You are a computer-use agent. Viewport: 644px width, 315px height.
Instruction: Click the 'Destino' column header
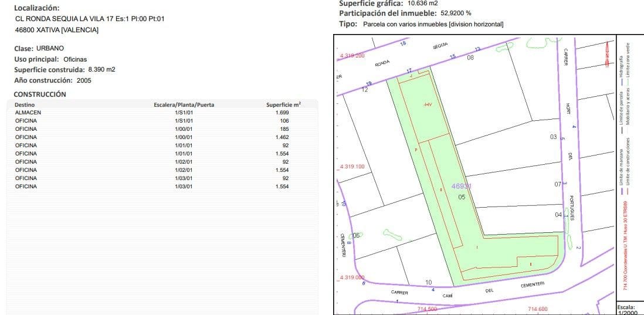click(25, 105)
